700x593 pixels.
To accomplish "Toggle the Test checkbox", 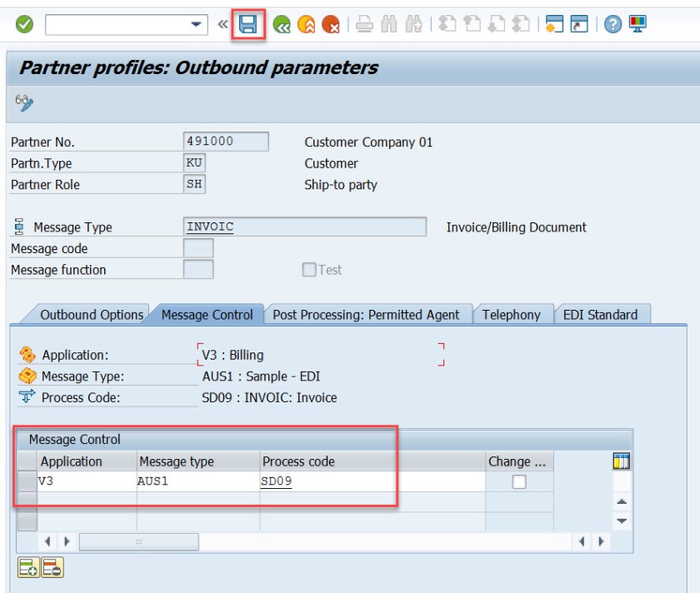I will pyautogui.click(x=309, y=270).
